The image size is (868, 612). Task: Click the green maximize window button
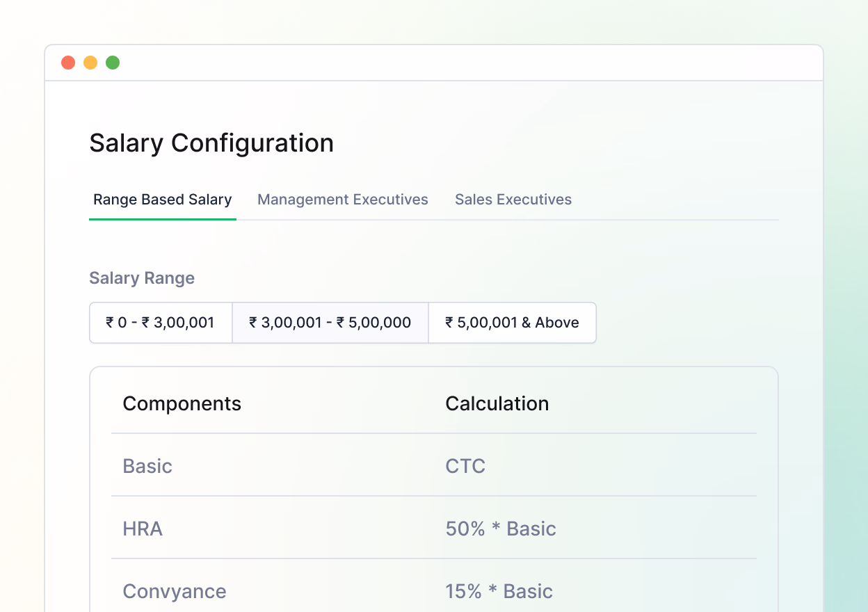(x=113, y=63)
